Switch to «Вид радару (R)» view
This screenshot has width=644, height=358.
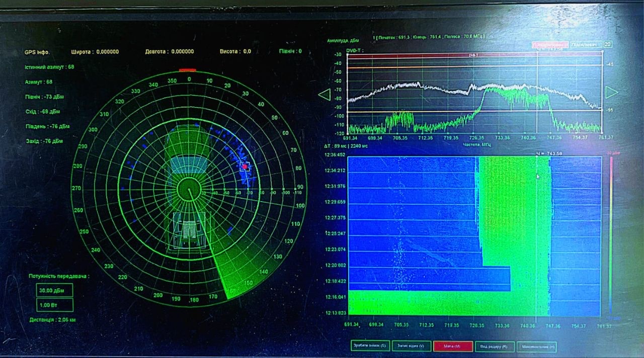pos(494,346)
